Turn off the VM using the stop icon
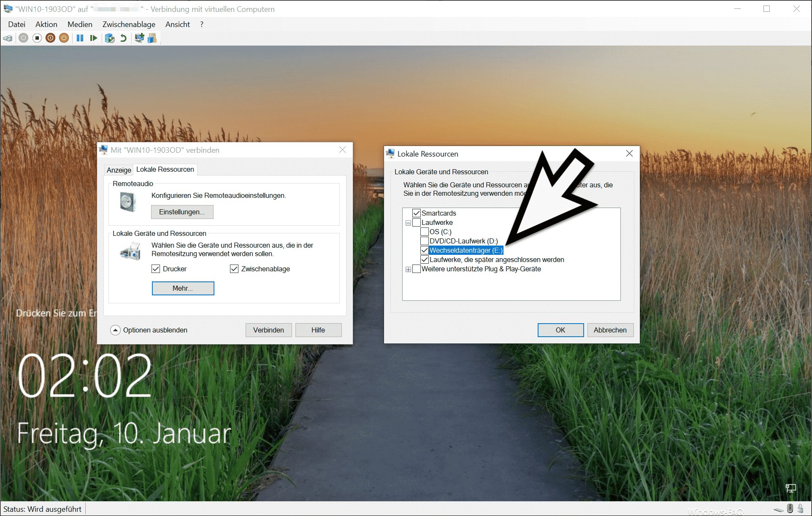Screen dimensions: 812x516 click(x=37, y=38)
